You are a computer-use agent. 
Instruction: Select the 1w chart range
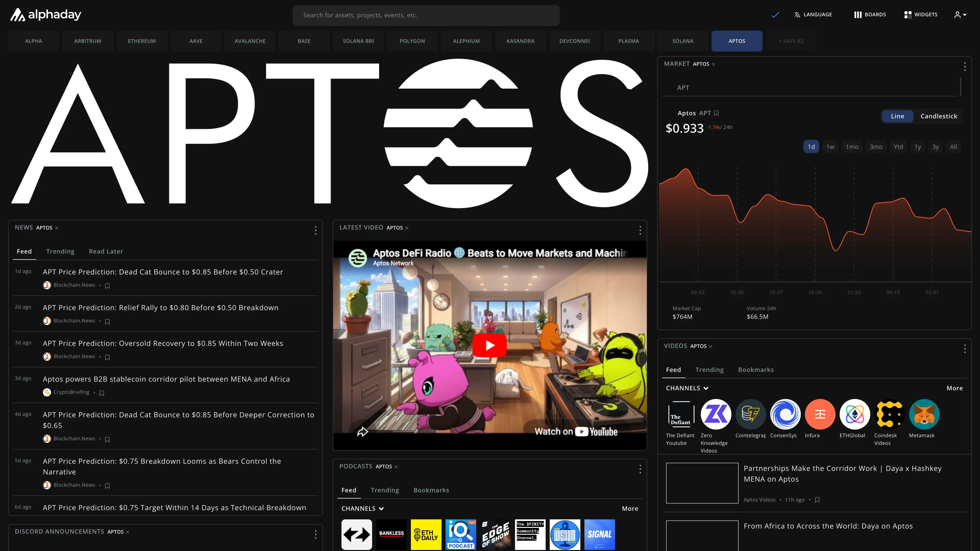[830, 147]
